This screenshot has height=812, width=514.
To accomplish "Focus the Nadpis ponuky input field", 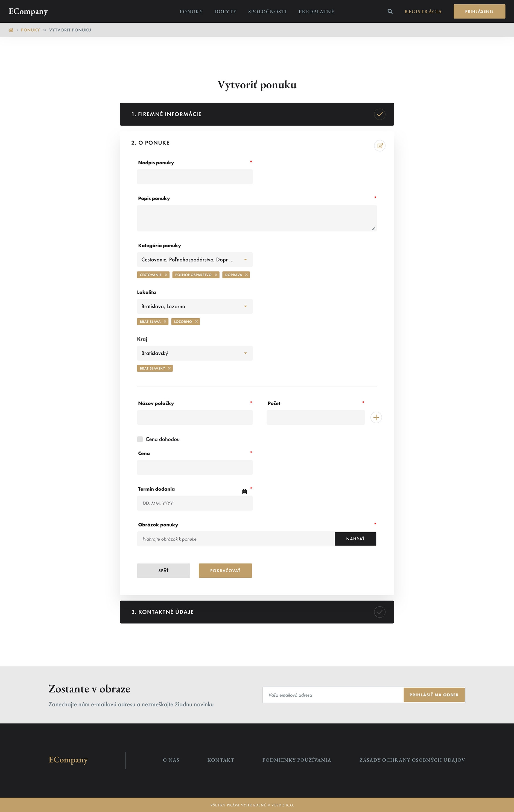I will 195,177.
